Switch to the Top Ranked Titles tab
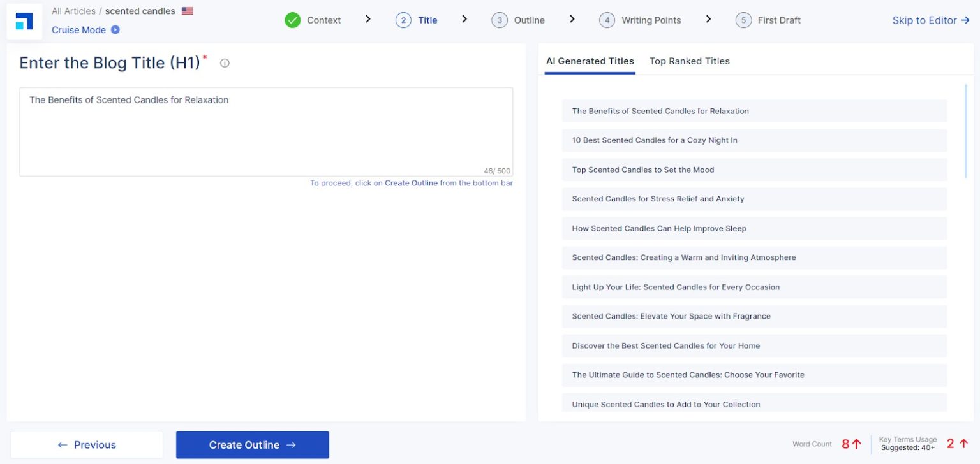The width and height of the screenshot is (980, 464). tap(689, 61)
